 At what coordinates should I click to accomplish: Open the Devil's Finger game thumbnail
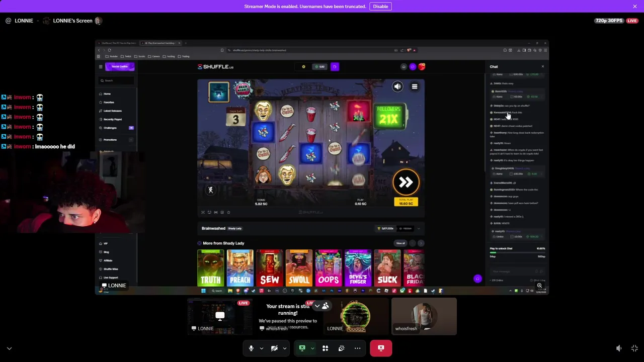[x=358, y=268]
